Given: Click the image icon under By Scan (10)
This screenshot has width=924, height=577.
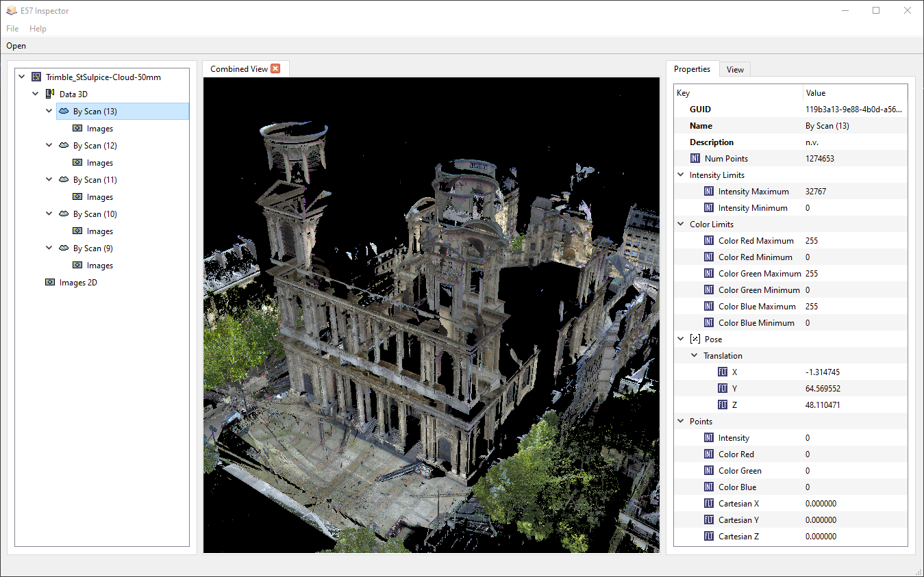Looking at the screenshot, I should pos(77,231).
